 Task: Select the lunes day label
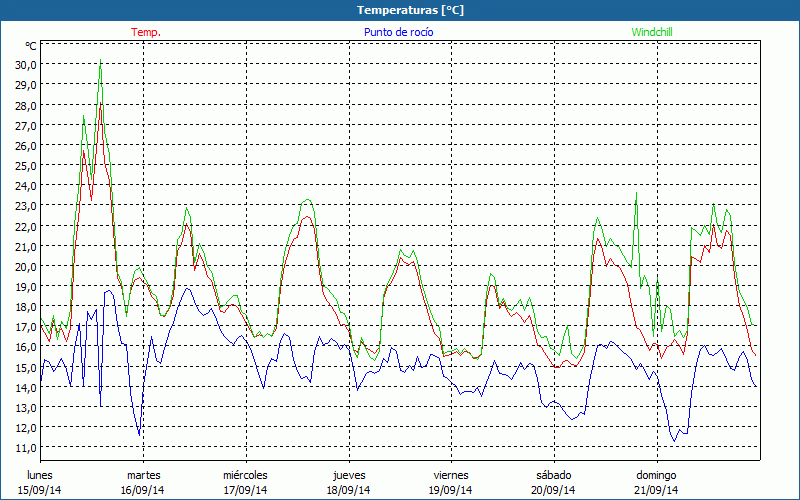click(40, 475)
